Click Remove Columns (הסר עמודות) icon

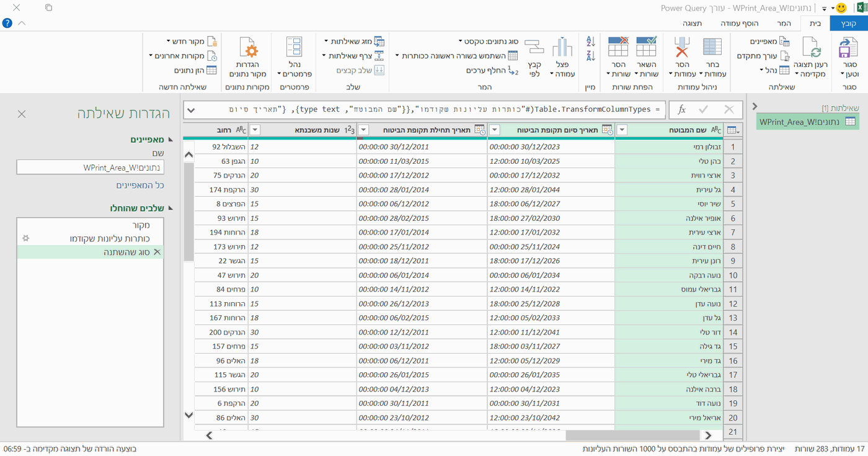(x=683, y=48)
